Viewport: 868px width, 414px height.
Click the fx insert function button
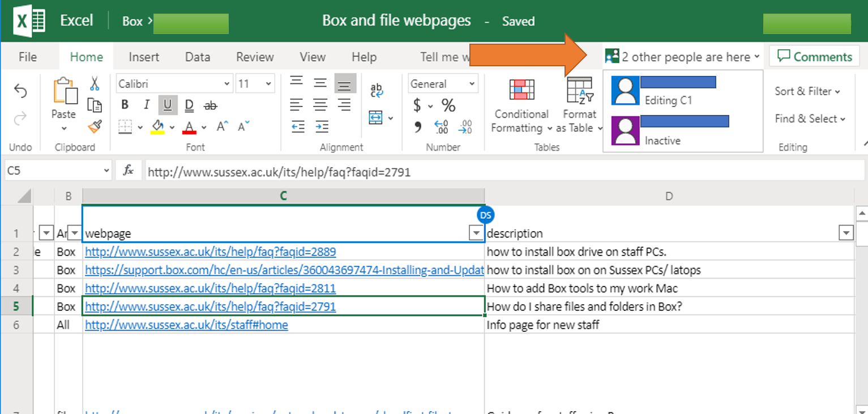129,170
